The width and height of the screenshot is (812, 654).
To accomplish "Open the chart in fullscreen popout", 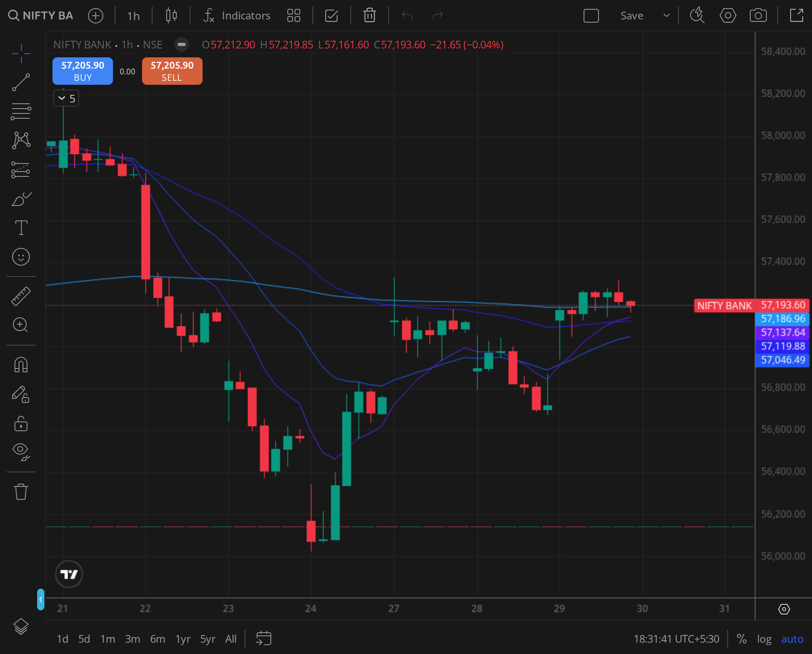I will point(796,16).
